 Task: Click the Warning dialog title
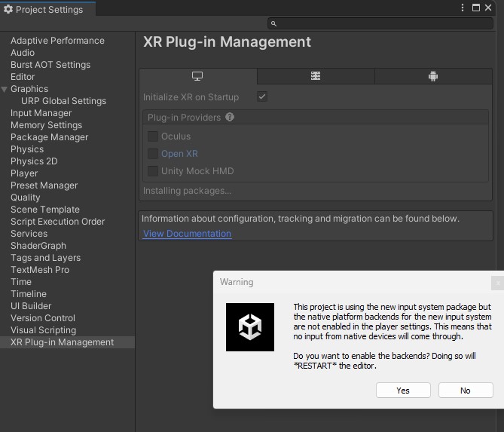(237, 282)
